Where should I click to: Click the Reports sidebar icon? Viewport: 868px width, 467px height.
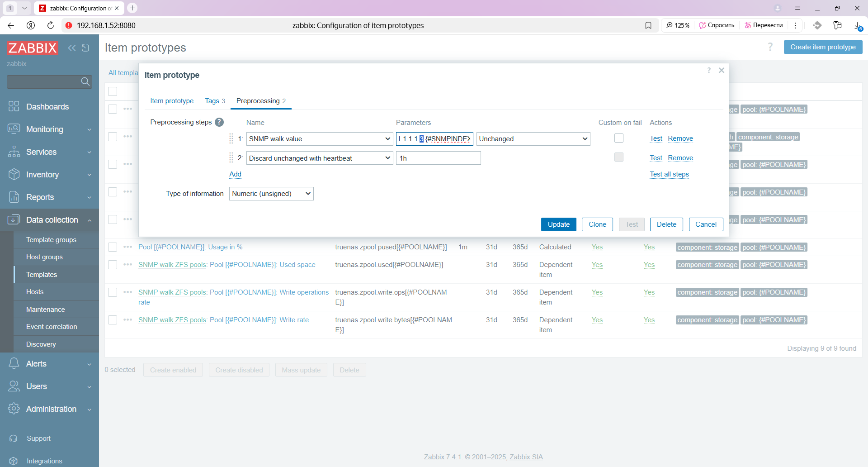[x=14, y=197]
